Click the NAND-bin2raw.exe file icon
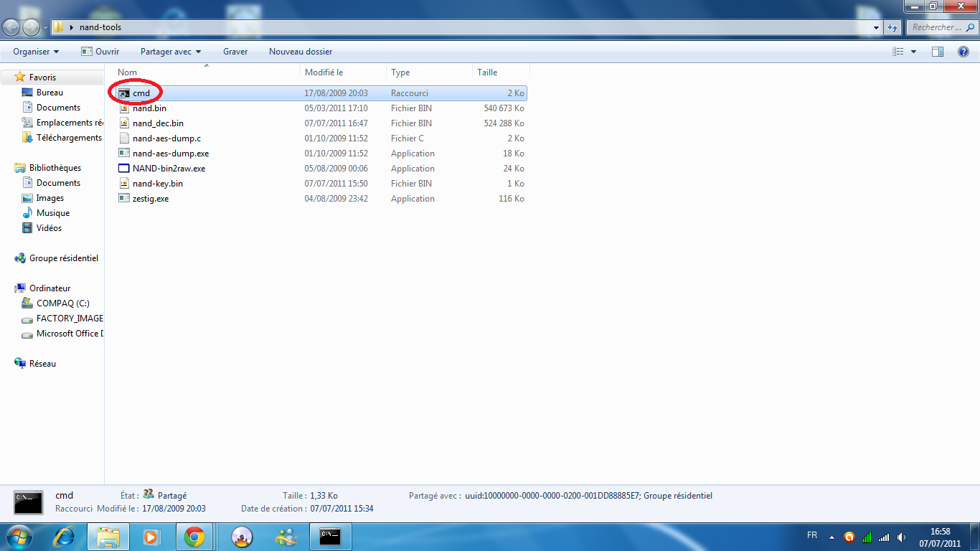 (x=124, y=169)
